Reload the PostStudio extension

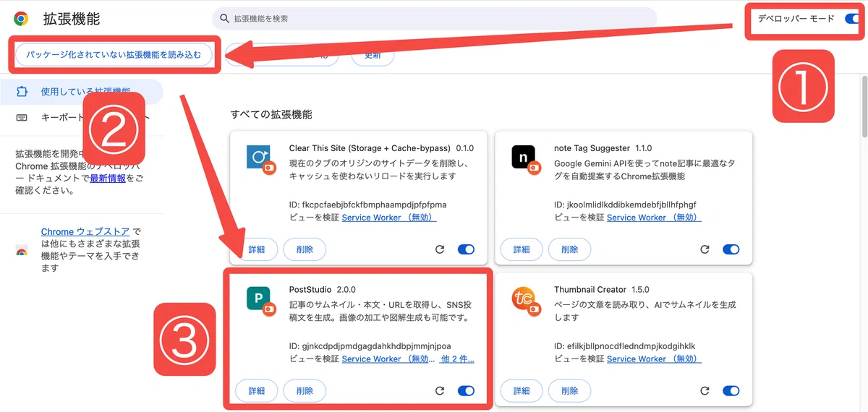(x=439, y=391)
